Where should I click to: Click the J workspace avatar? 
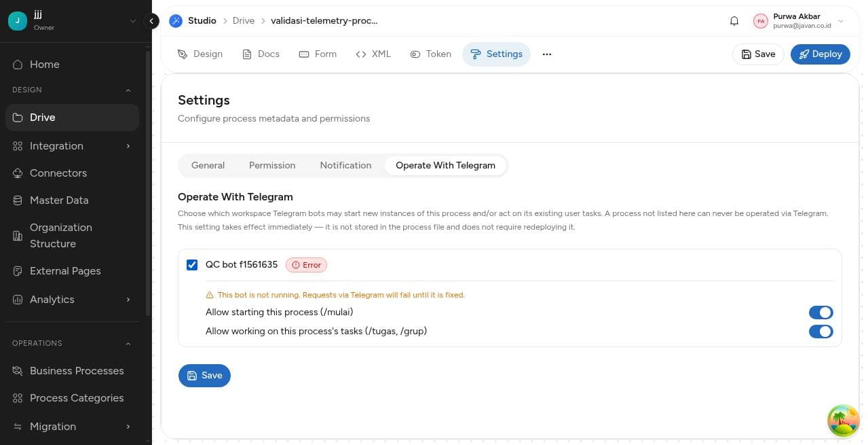(x=18, y=21)
